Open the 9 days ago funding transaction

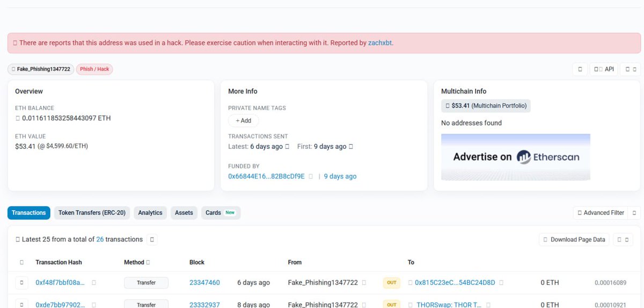340,176
